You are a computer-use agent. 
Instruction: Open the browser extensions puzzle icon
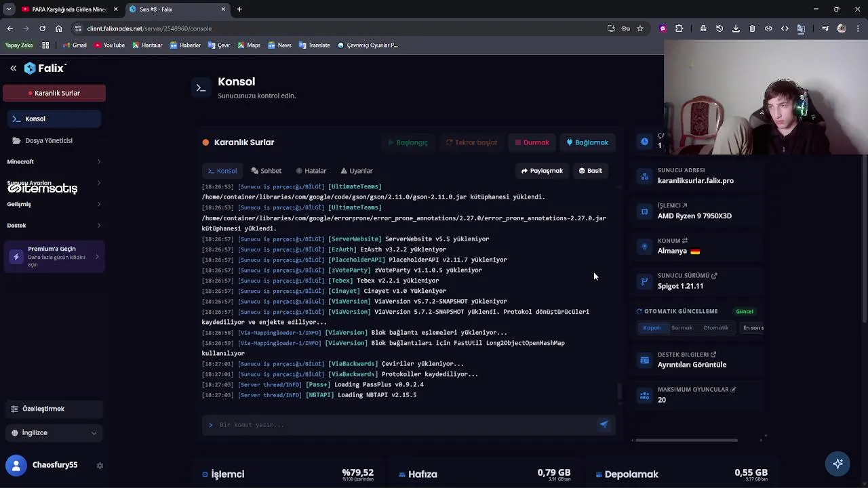point(679,28)
